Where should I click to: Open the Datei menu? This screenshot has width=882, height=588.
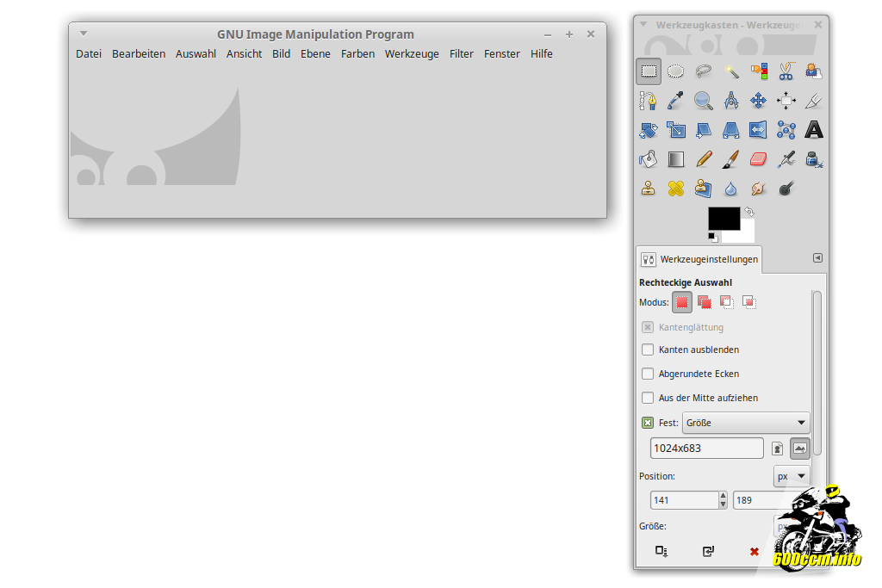click(x=89, y=54)
